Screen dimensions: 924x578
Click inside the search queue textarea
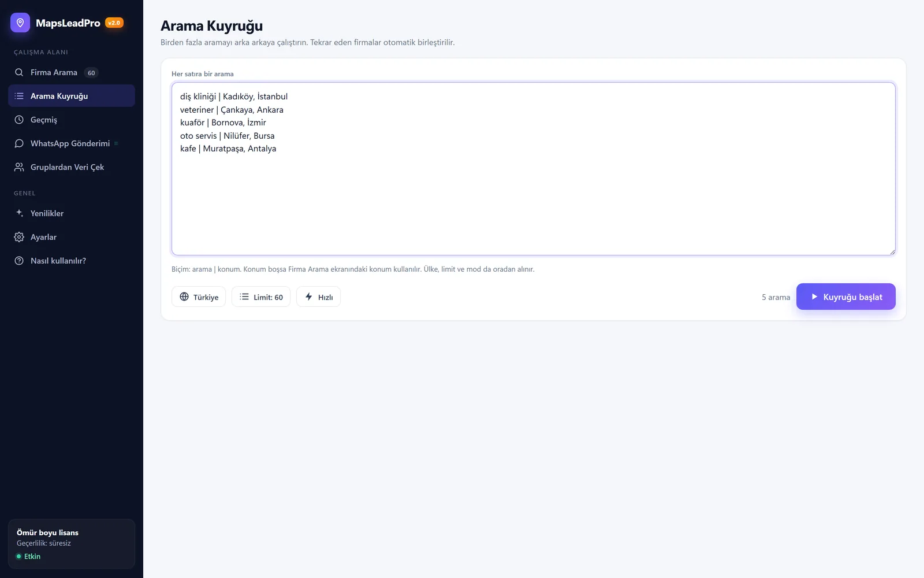pos(533,169)
